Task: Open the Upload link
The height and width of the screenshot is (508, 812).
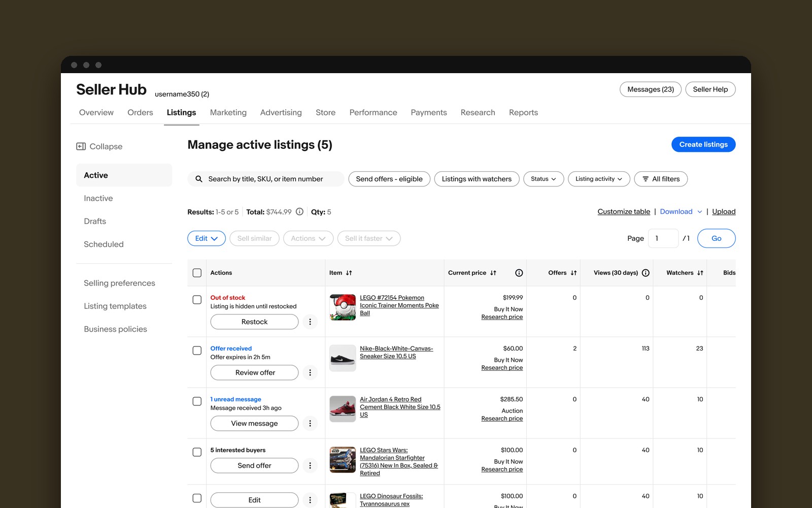Action: [724, 212]
